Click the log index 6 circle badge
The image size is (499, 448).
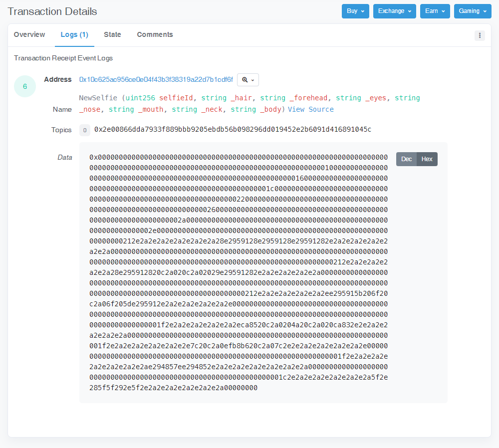click(25, 87)
